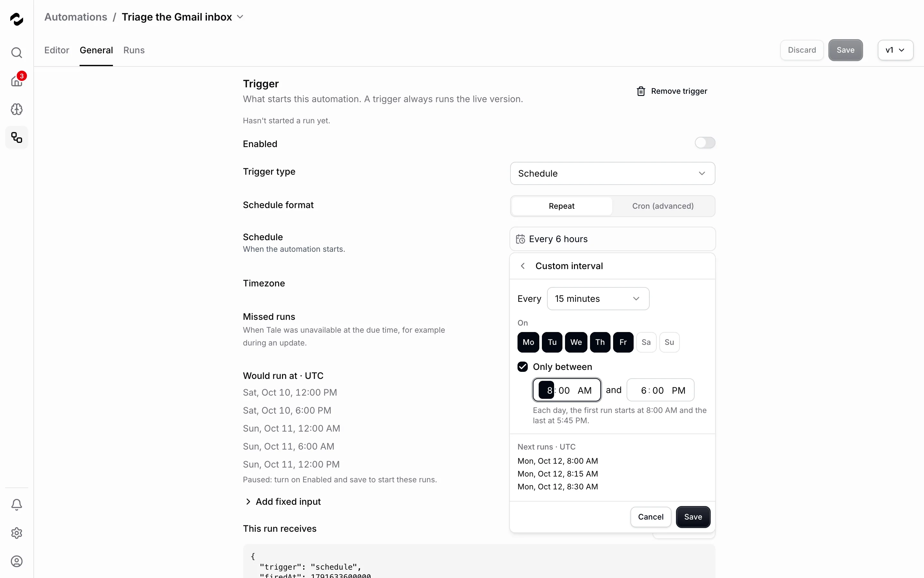
Task: Open the Every 6 hours schedule picker
Action: tap(612, 239)
